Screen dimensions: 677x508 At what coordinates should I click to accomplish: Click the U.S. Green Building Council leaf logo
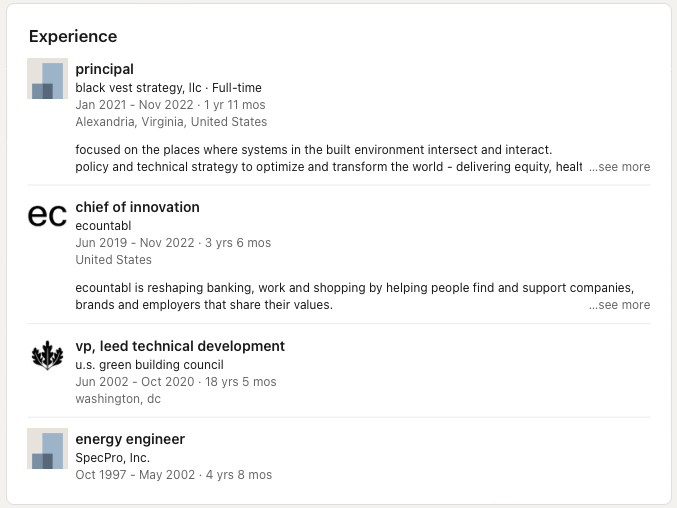click(47, 355)
